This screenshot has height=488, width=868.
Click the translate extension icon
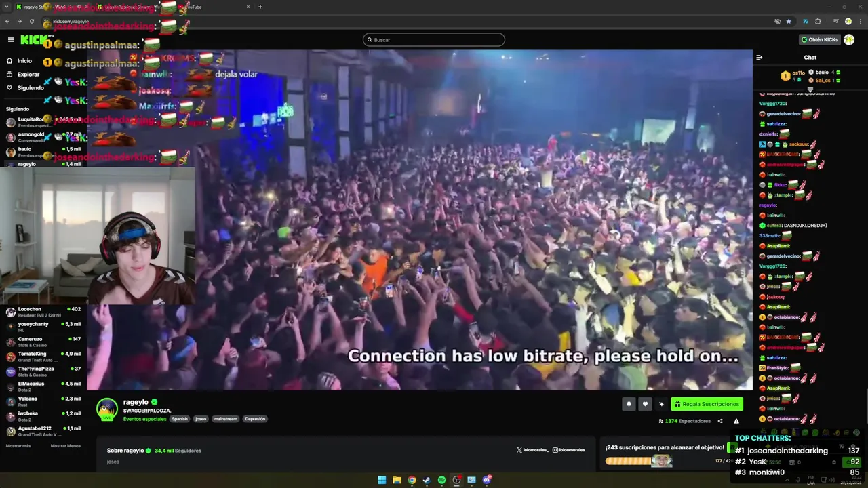coord(806,21)
